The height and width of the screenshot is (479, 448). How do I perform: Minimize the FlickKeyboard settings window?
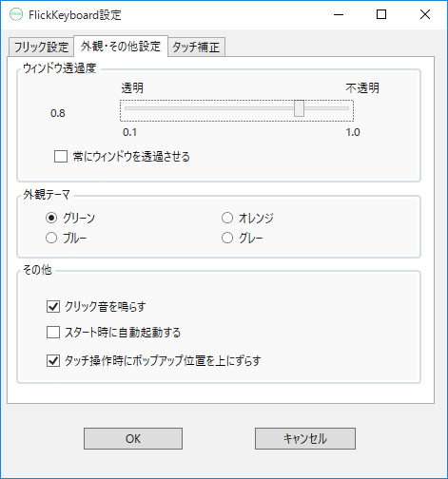tap(339, 14)
